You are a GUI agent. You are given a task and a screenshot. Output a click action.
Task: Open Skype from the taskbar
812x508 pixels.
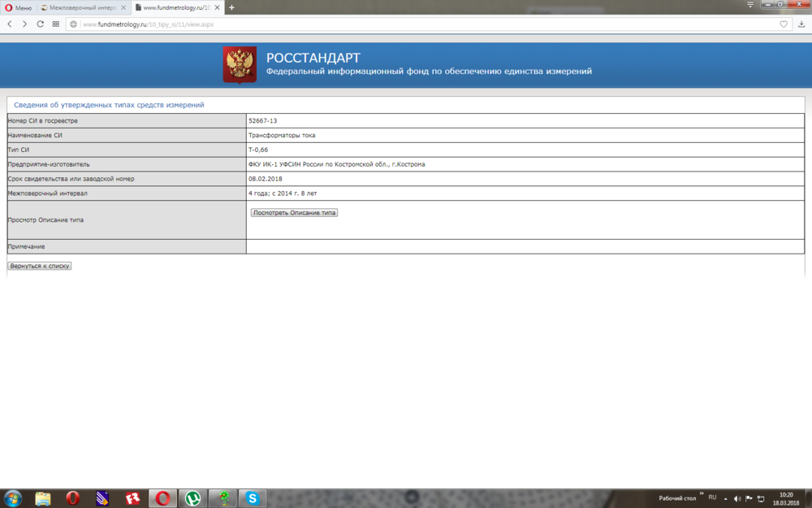click(x=253, y=498)
